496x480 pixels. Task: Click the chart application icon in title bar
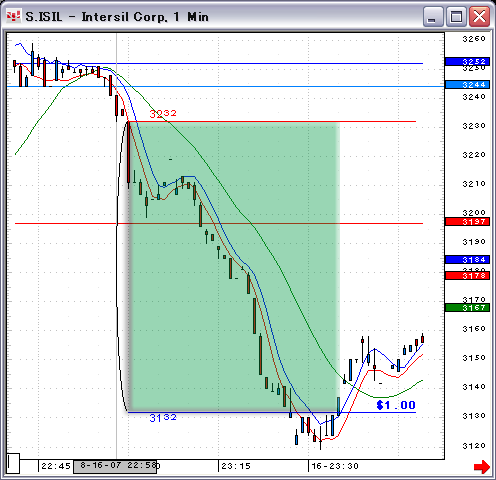point(14,16)
